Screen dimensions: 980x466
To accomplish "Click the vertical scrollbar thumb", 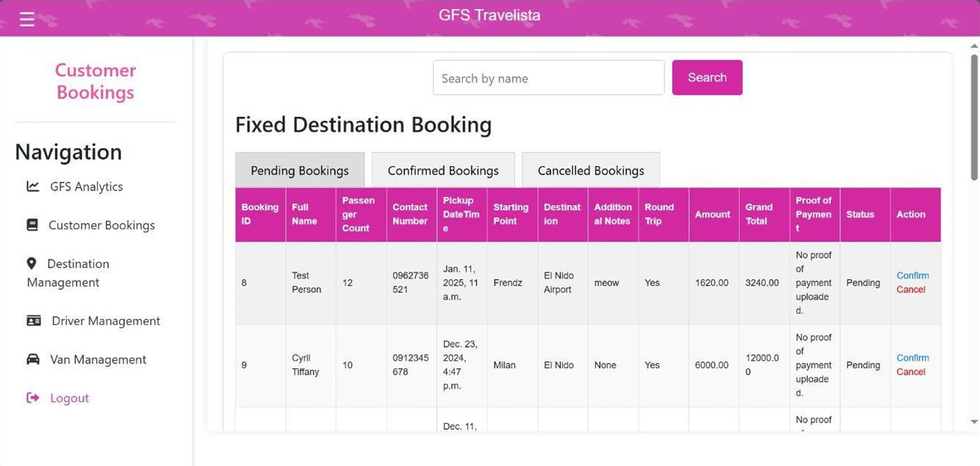I will [x=974, y=117].
